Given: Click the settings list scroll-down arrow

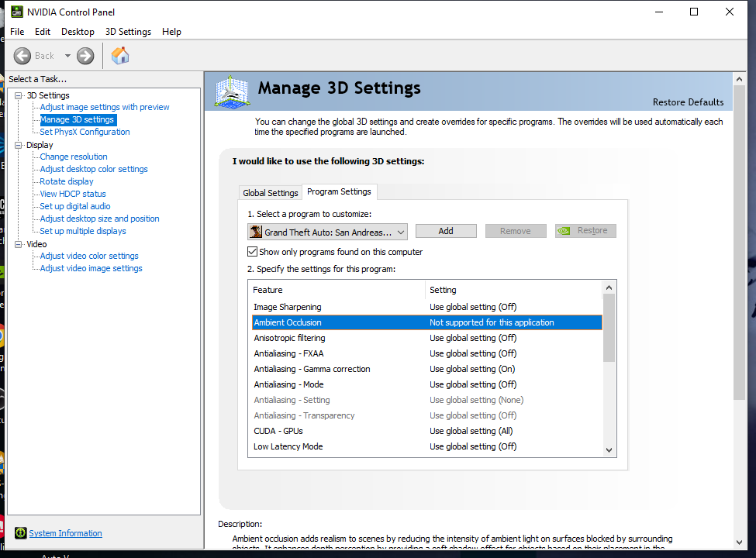Looking at the screenshot, I should (609, 450).
